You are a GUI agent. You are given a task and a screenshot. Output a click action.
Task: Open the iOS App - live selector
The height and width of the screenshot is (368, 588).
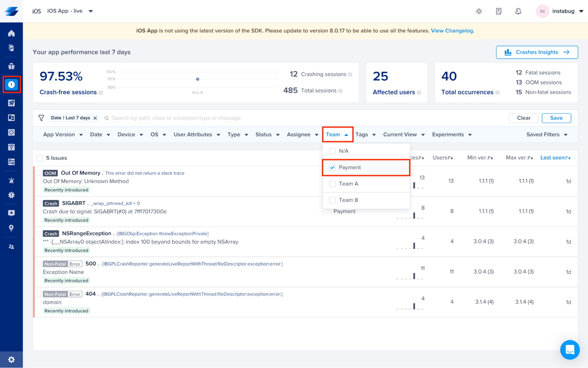[x=70, y=11]
